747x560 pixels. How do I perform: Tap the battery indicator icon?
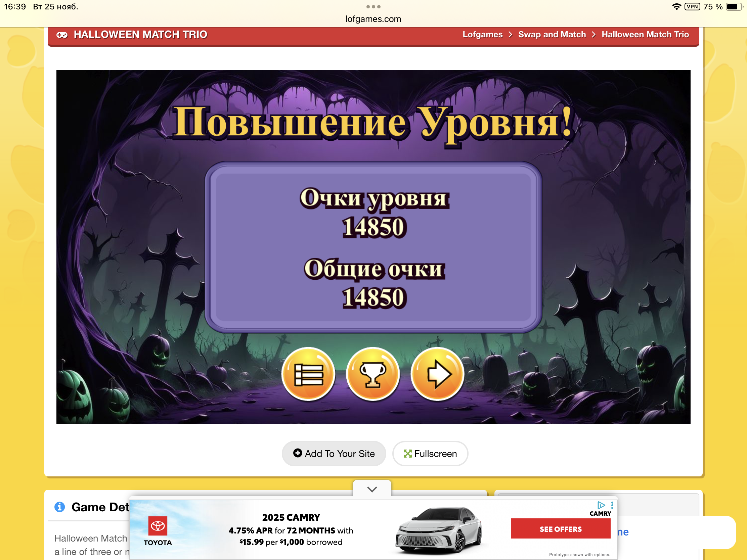[734, 7]
